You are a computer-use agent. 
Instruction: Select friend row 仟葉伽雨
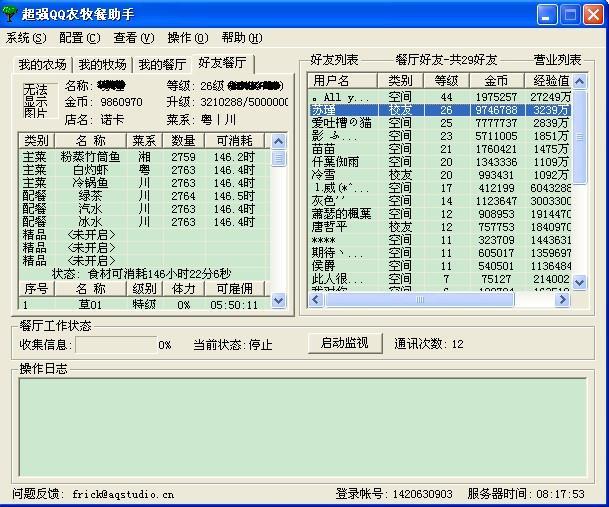440,162
